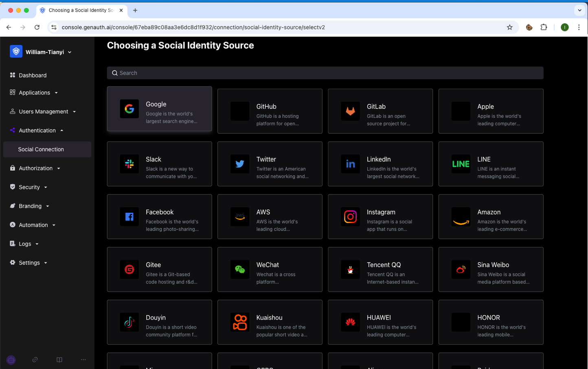Click the Tencent QQ penguin icon
This screenshot has width=588, height=369.
[x=350, y=270]
